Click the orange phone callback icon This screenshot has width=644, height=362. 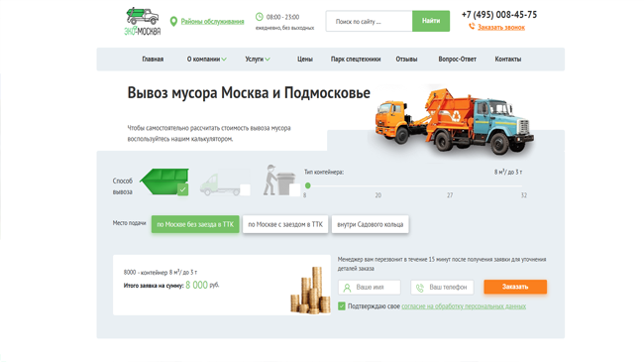point(472,27)
